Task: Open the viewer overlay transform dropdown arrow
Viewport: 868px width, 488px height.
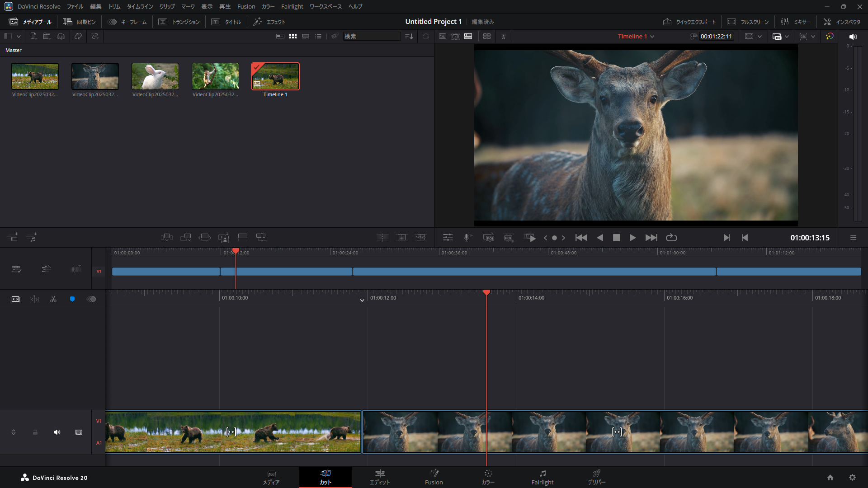Action: coord(813,37)
